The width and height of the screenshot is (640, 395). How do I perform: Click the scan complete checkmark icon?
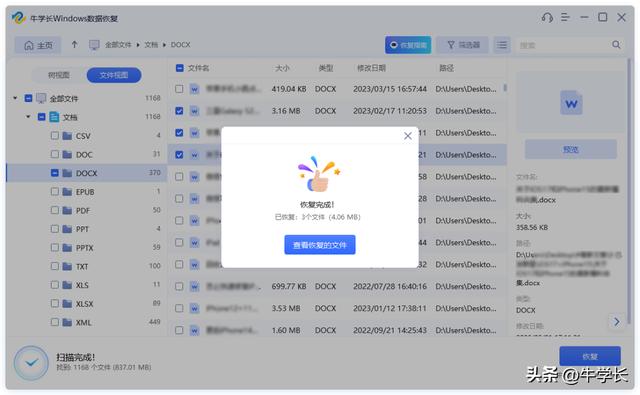(31, 363)
